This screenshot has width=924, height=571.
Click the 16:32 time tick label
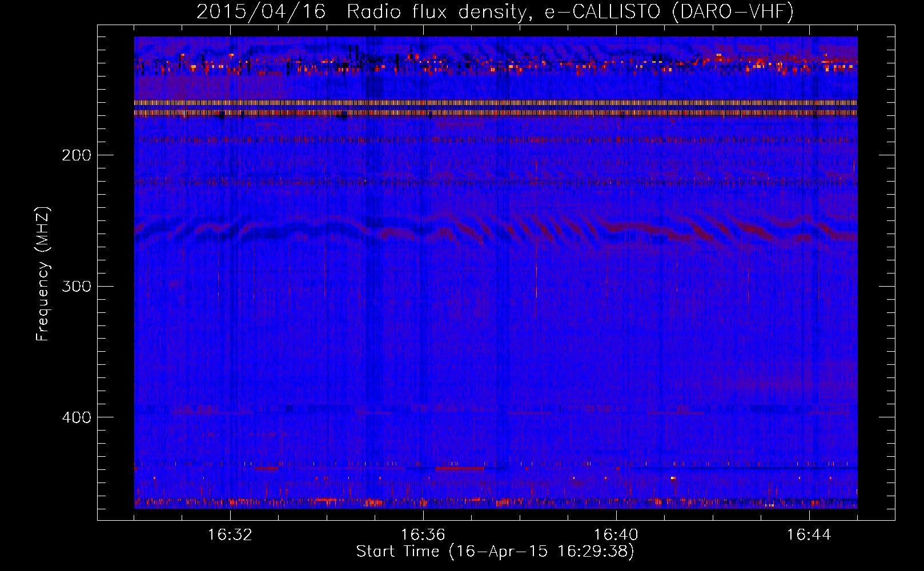[230, 534]
